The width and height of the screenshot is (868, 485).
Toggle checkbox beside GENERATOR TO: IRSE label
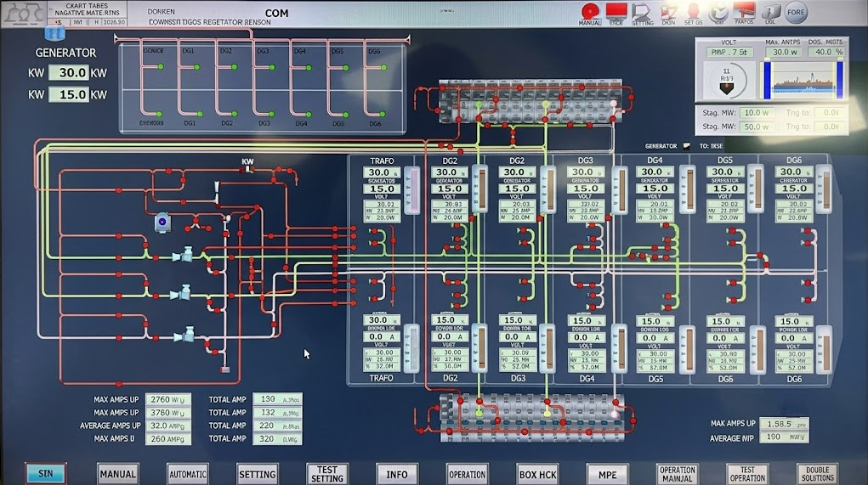686,146
